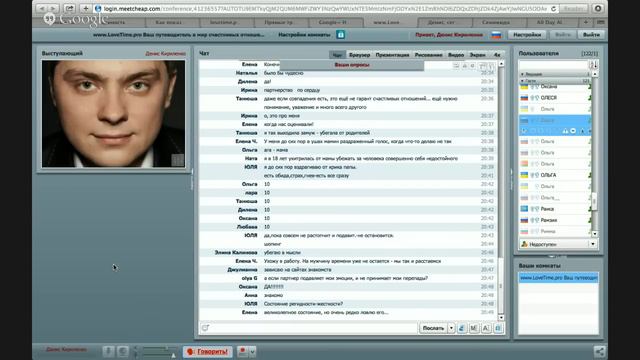
Task: Open the Послать button dropdown arrow
Action: 451,328
